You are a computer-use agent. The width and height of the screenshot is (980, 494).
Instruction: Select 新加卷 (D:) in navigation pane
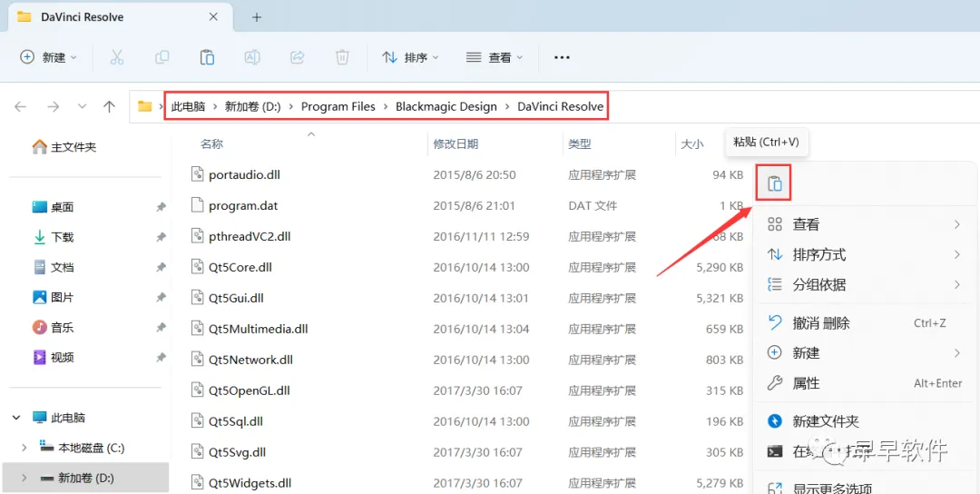pos(85,478)
